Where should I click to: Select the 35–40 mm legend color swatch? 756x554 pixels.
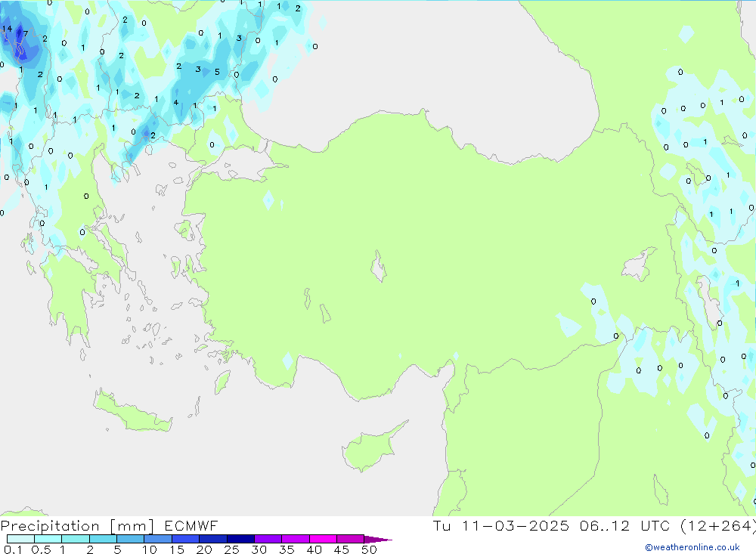296,539
